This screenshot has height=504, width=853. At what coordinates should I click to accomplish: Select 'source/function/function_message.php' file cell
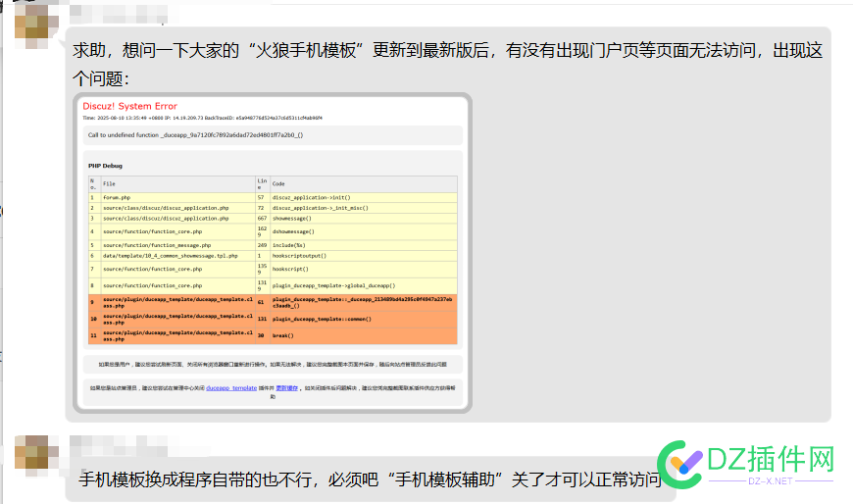click(177, 245)
